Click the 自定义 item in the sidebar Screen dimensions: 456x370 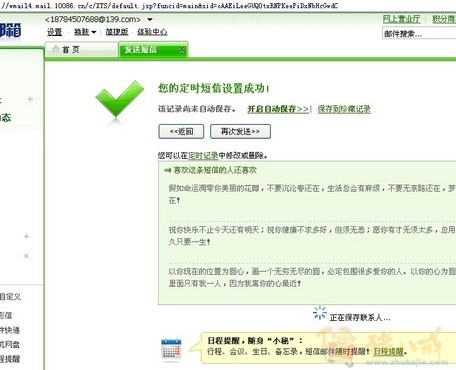point(10,297)
